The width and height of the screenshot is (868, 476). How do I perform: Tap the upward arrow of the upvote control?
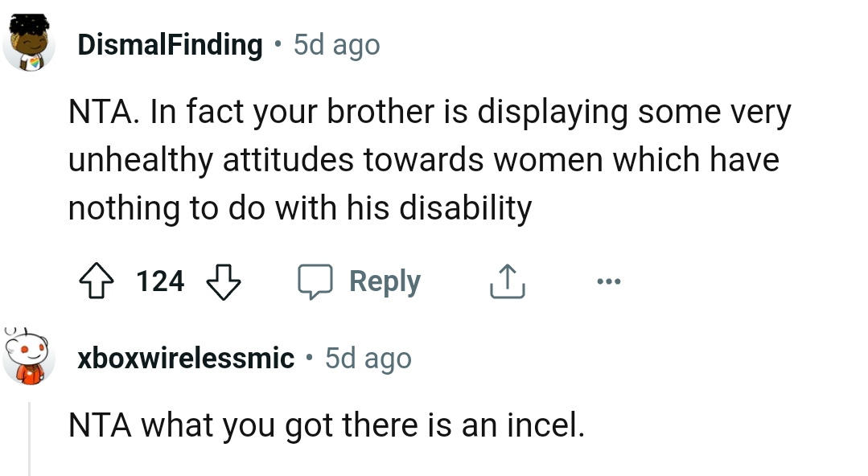coord(97,281)
